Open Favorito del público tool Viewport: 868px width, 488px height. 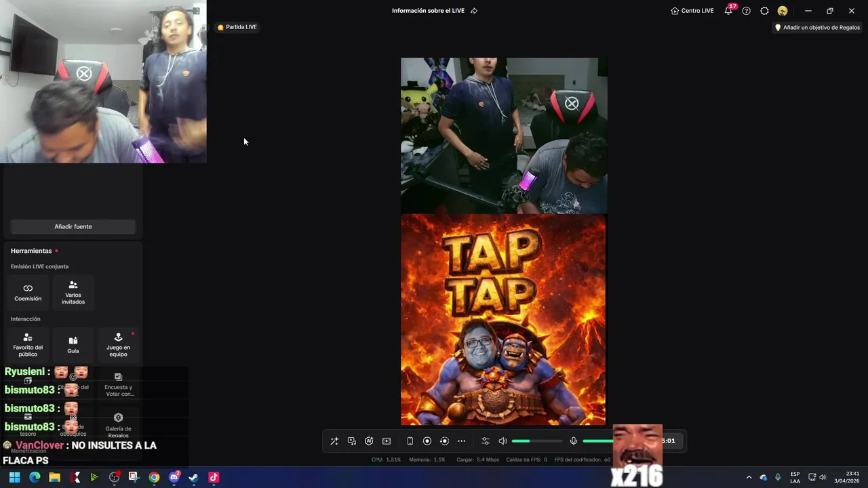28,344
